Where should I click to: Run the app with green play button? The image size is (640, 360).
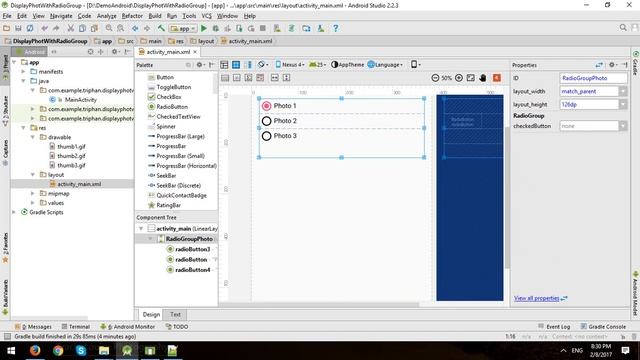[204, 28]
